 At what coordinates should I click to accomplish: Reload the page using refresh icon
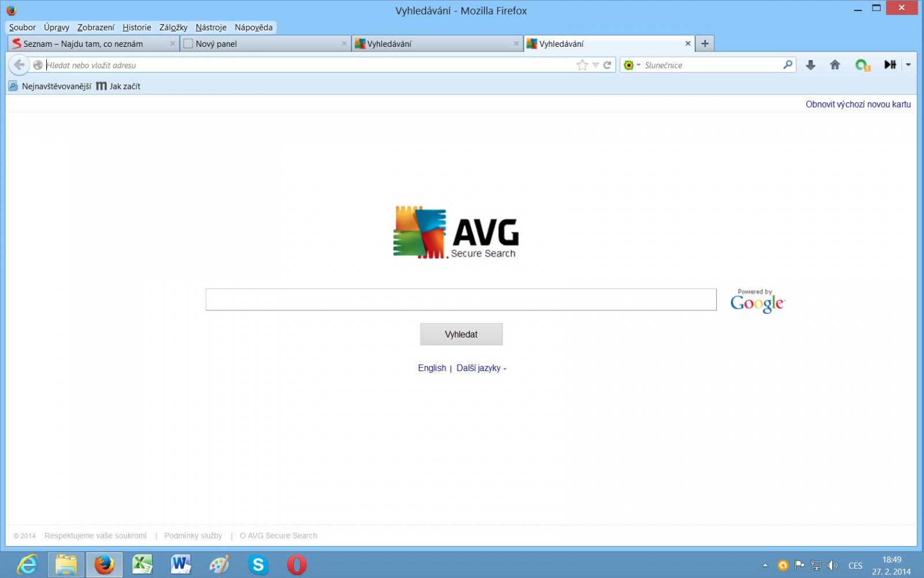pyautogui.click(x=607, y=65)
